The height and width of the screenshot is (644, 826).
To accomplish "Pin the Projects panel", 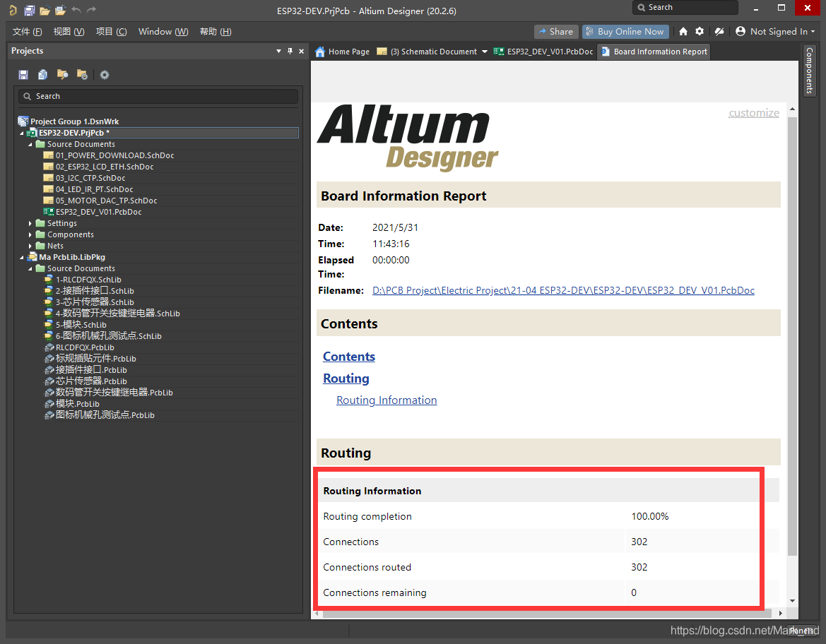I will pos(290,51).
